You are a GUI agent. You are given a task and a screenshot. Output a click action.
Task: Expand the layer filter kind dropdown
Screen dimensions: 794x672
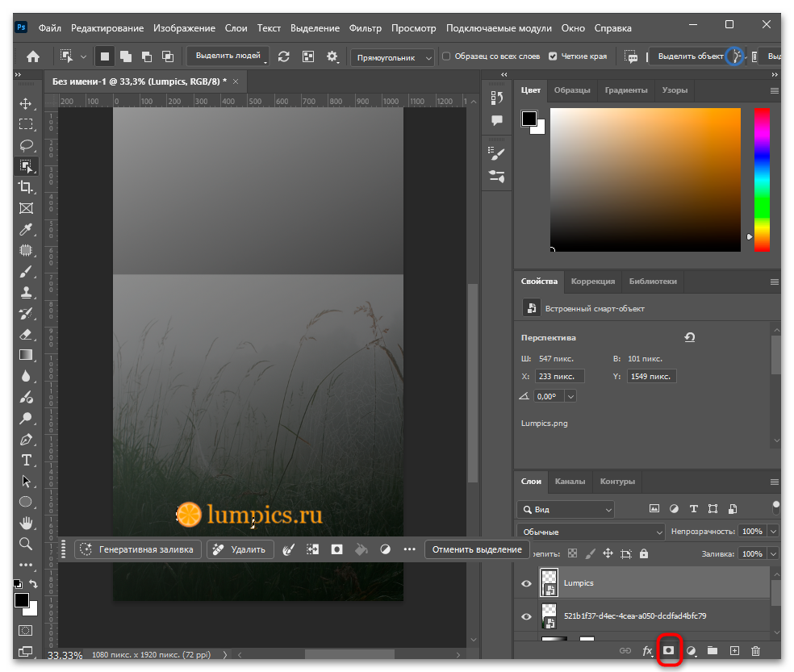click(x=566, y=509)
